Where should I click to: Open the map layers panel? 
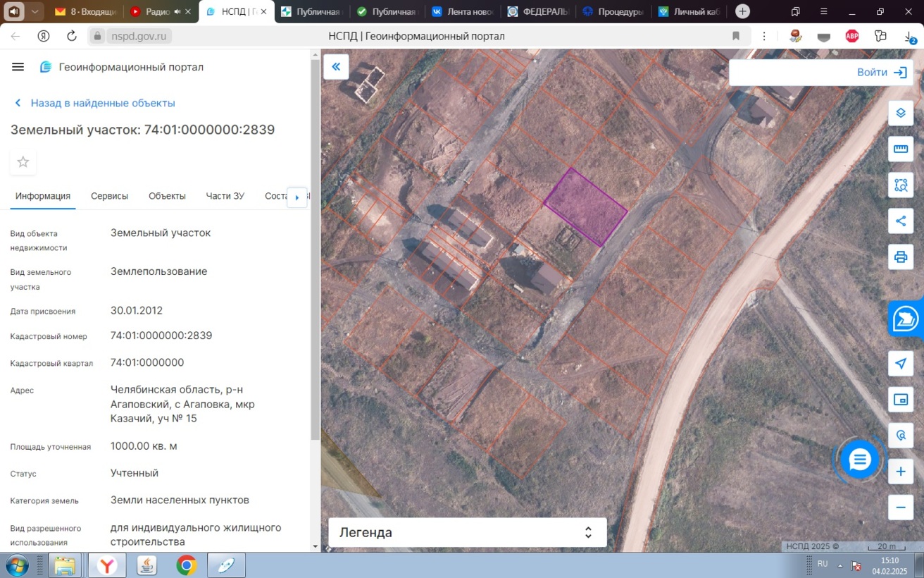coord(900,113)
